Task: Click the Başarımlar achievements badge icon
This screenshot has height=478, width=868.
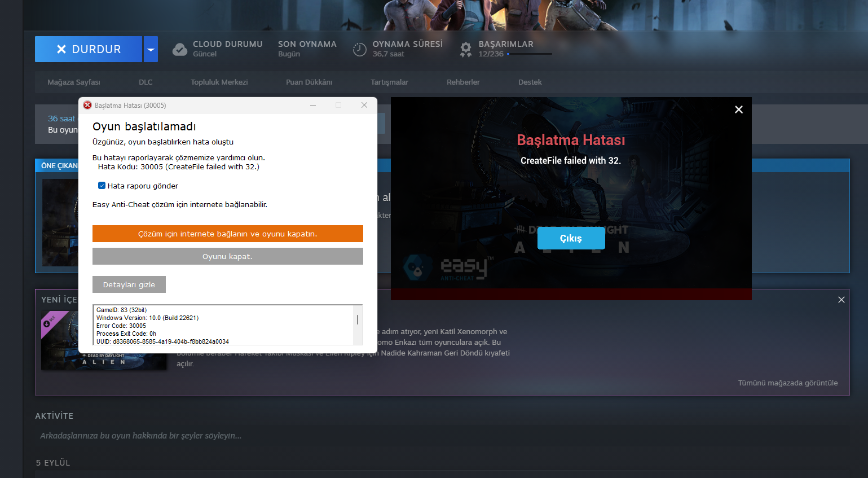Action: click(x=466, y=50)
